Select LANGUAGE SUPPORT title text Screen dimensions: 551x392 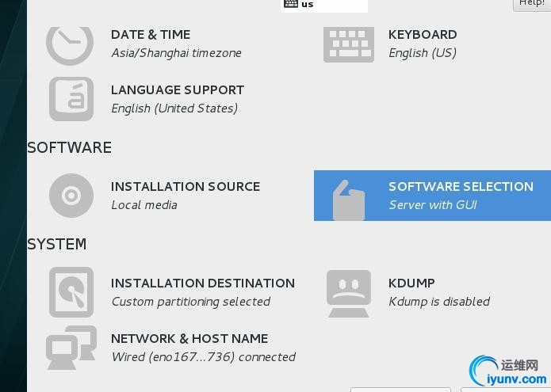tap(178, 90)
